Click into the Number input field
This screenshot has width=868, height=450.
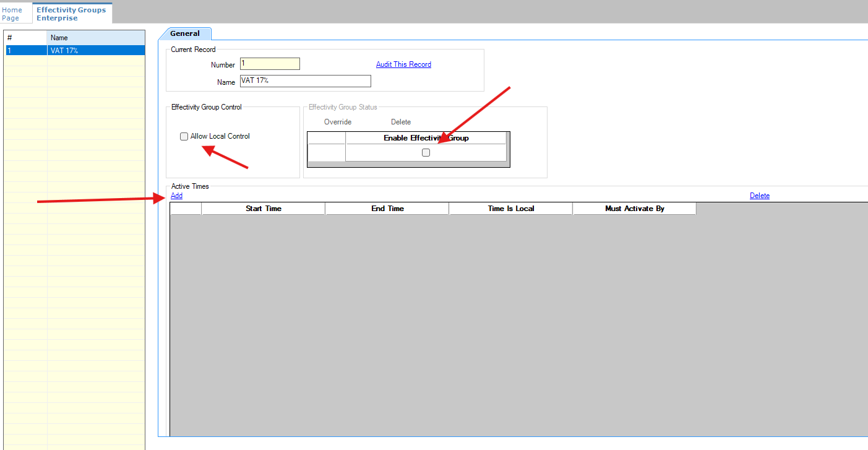click(270, 64)
